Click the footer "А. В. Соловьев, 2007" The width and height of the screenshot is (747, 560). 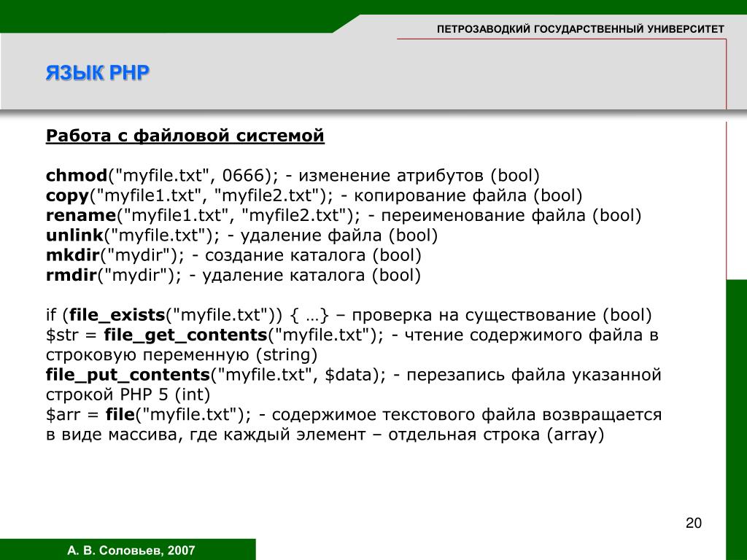[x=131, y=551]
